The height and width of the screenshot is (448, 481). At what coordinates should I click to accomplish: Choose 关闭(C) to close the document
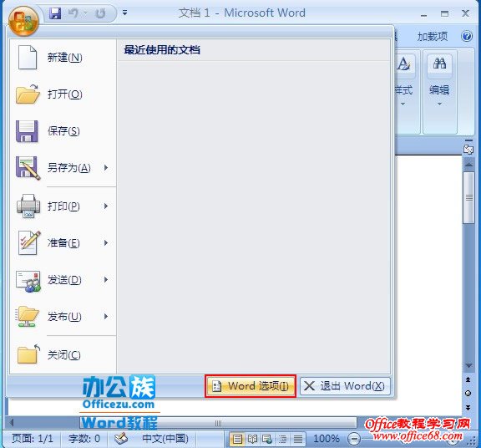(63, 354)
